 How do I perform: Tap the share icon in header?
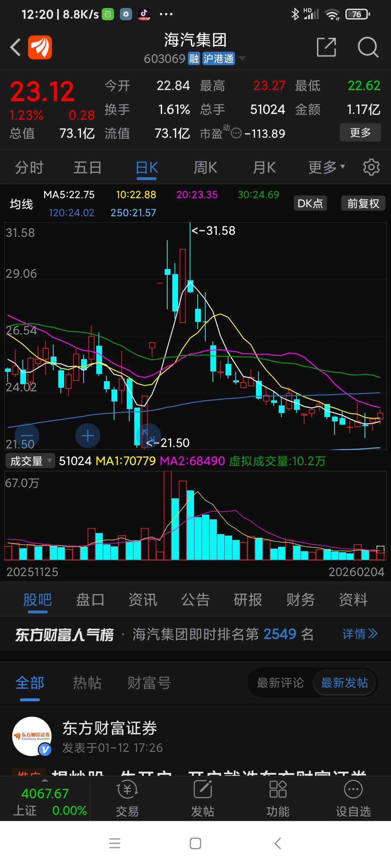327,47
